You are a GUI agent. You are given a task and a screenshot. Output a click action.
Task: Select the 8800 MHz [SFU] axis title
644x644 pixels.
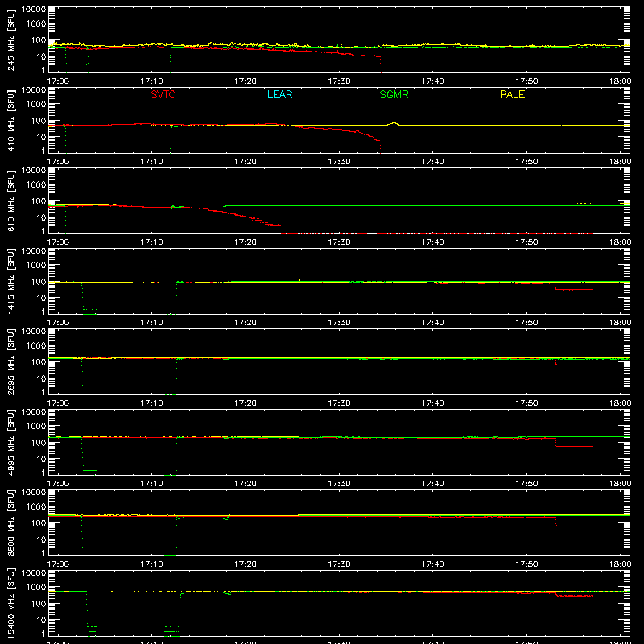tap(10, 523)
